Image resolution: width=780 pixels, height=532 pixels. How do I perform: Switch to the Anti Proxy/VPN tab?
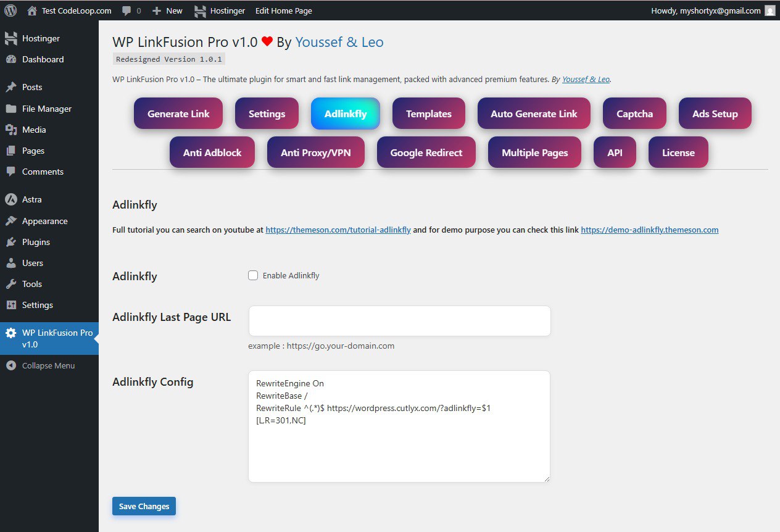[316, 152]
